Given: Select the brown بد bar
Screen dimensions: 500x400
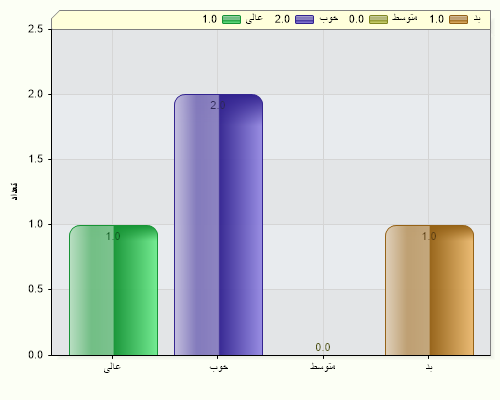Looking at the screenshot, I should tap(429, 290).
